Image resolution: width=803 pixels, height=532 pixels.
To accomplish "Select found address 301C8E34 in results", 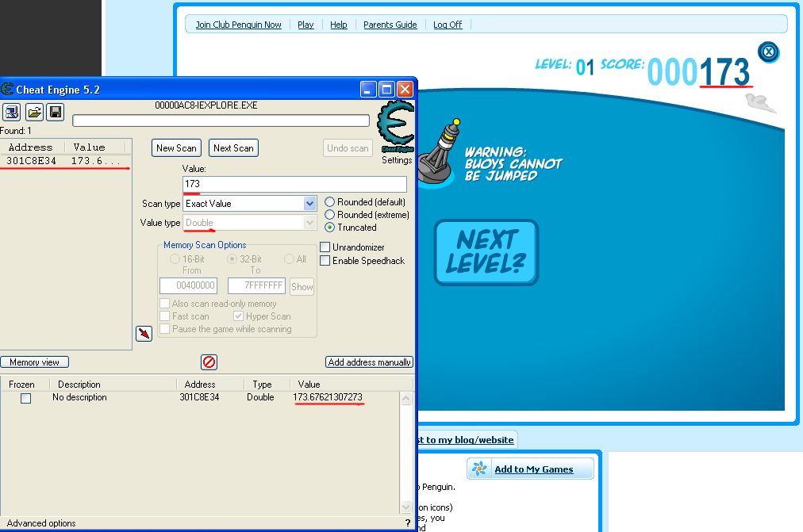I will (64, 161).
